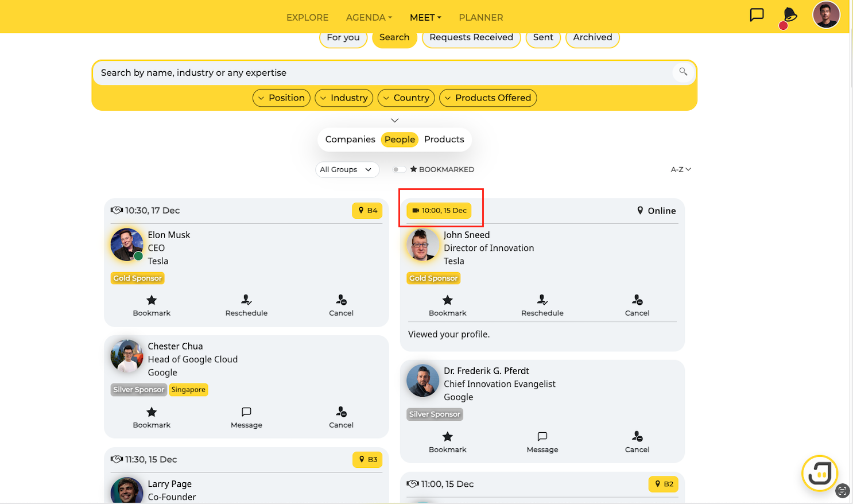Bookmark Elon Musk with the star icon
Screen dimensions: 853x504
pyautogui.click(x=152, y=305)
